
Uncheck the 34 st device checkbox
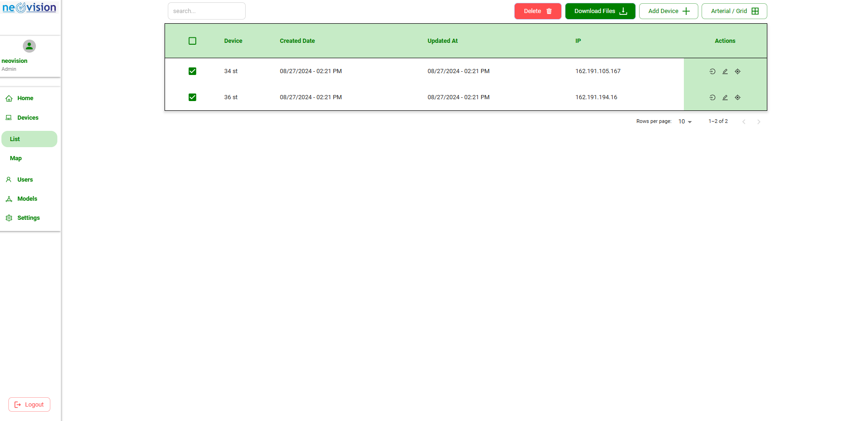[x=192, y=71]
